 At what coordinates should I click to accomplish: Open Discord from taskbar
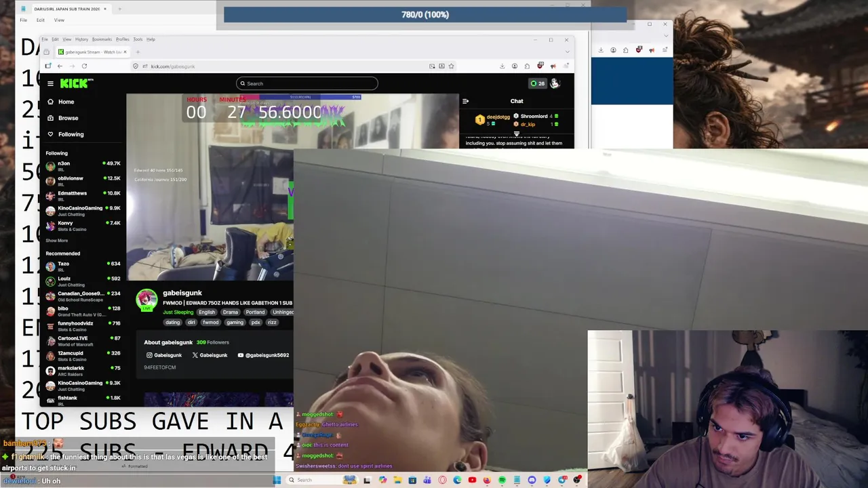tap(532, 480)
